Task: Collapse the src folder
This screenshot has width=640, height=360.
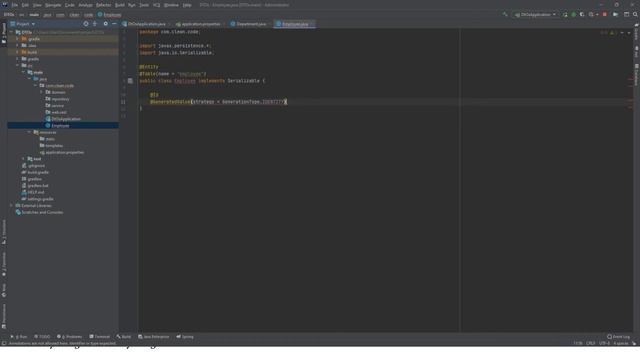Action: tap(17, 66)
